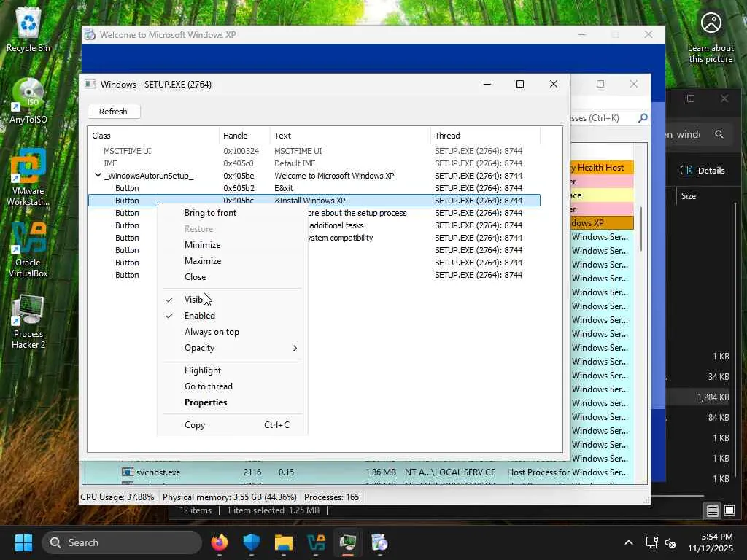
Task: Open the Process Hacker 2 desktop shortcut
Action: [x=28, y=322]
